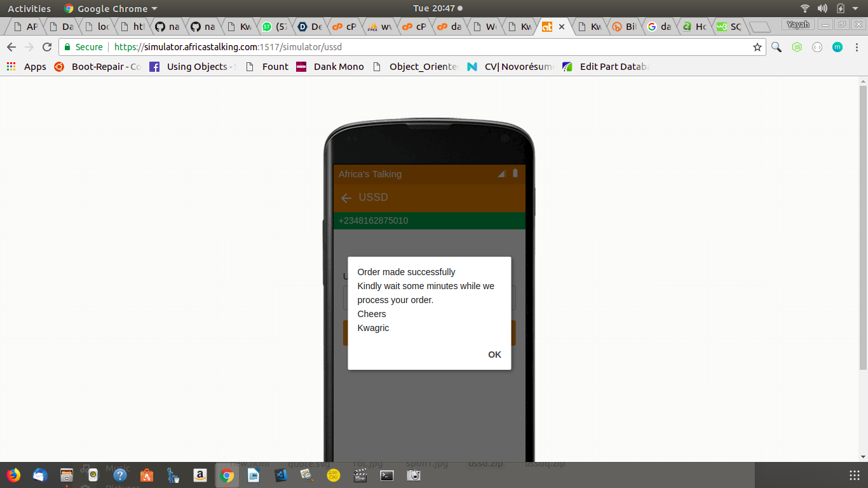Screen dimensions: 868x488
Task: Open Rhythmbox from the dock
Action: (x=93, y=475)
